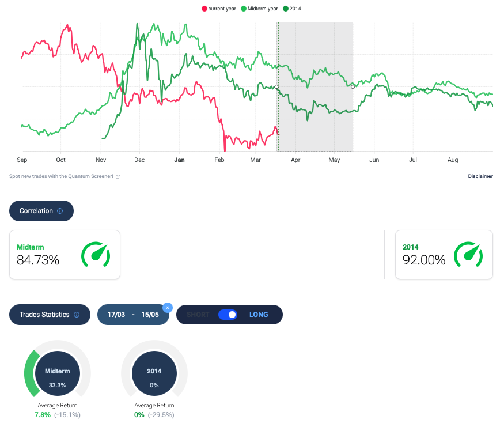Screen dimensions: 504x427
Task: Click the info icon beside Correlation
Action: point(60,211)
